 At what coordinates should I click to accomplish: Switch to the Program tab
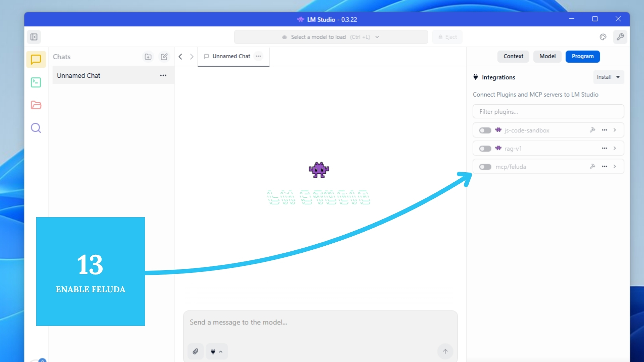tap(583, 56)
